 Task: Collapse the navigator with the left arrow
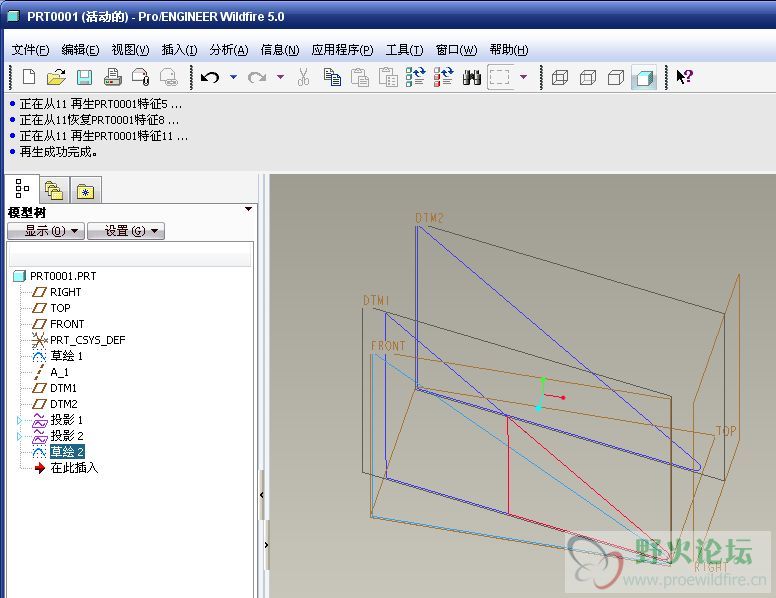click(262, 495)
